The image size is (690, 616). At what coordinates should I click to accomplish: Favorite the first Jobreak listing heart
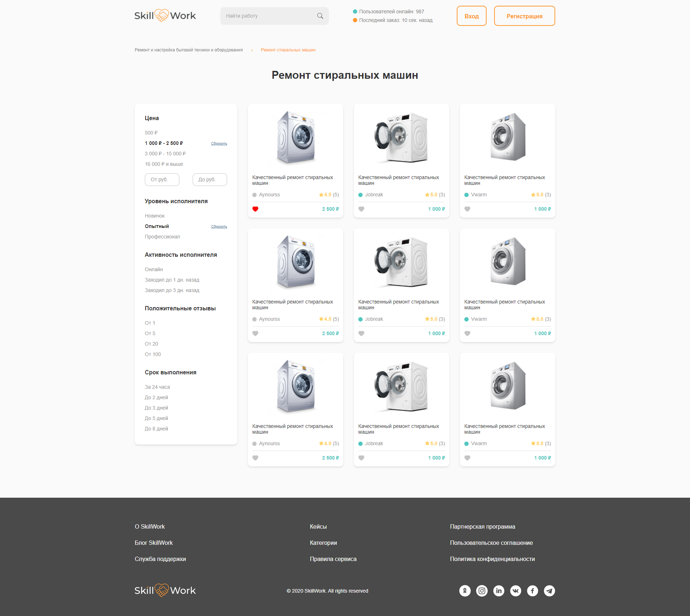(362, 209)
